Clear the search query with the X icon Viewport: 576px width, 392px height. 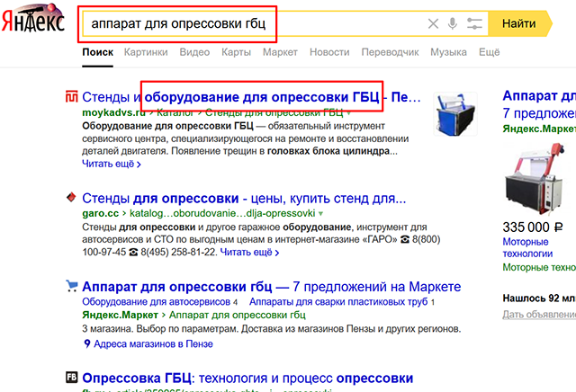coord(433,24)
